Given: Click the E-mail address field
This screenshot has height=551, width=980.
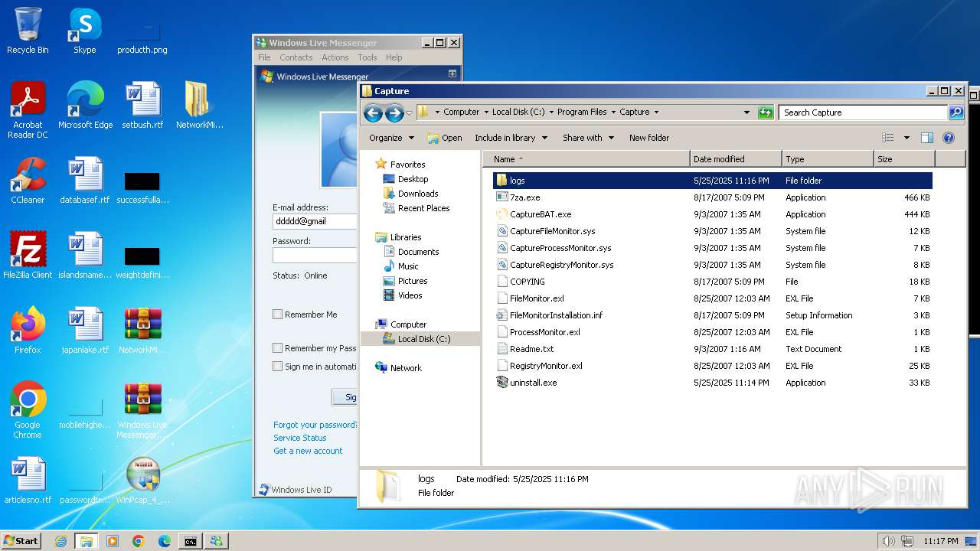Looking at the screenshot, I should (315, 221).
